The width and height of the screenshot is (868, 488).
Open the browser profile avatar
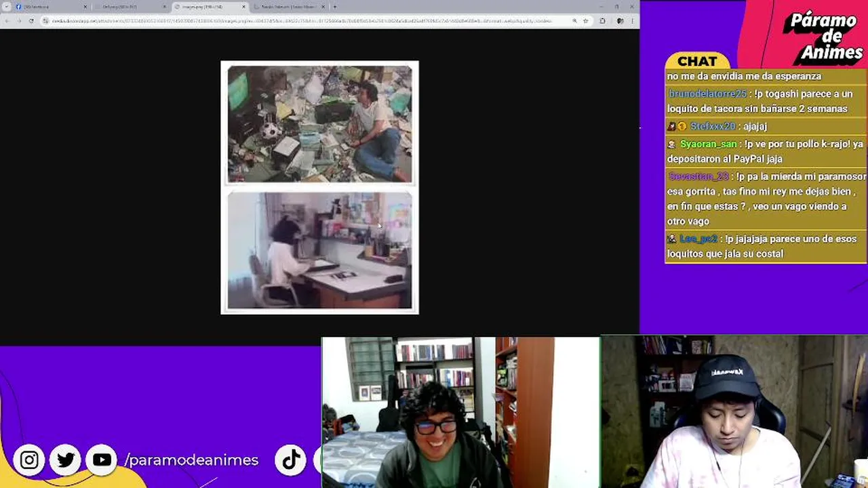click(620, 21)
